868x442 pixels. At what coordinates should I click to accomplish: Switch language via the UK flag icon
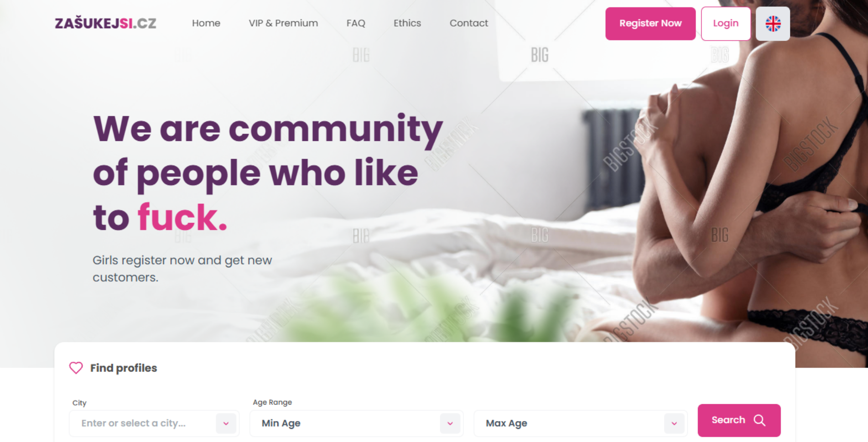click(x=773, y=24)
